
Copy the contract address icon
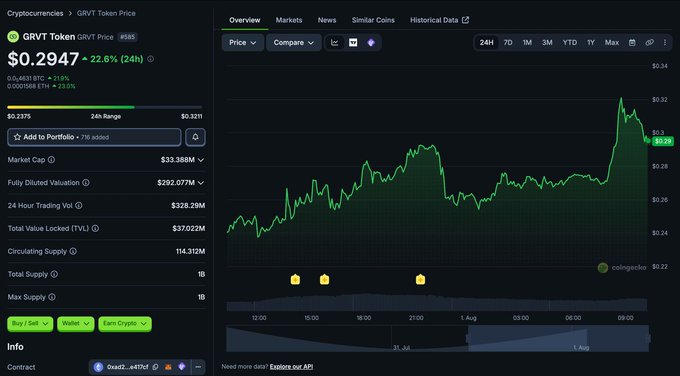point(155,367)
